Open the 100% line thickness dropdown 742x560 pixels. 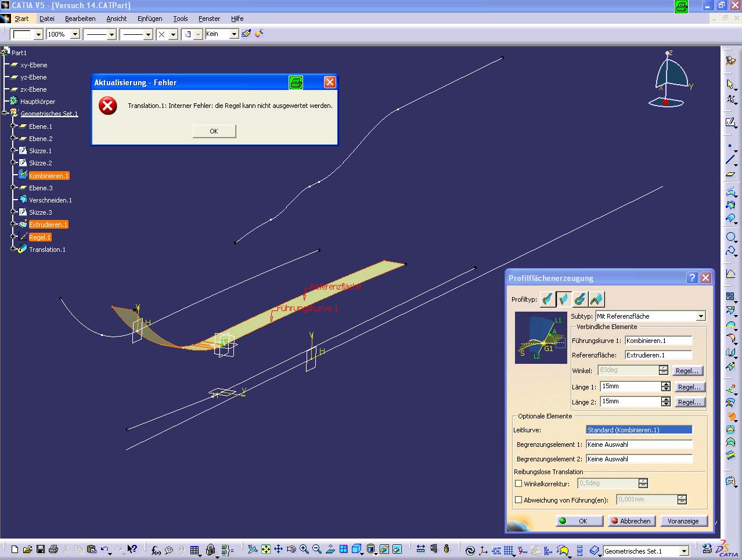75,34
